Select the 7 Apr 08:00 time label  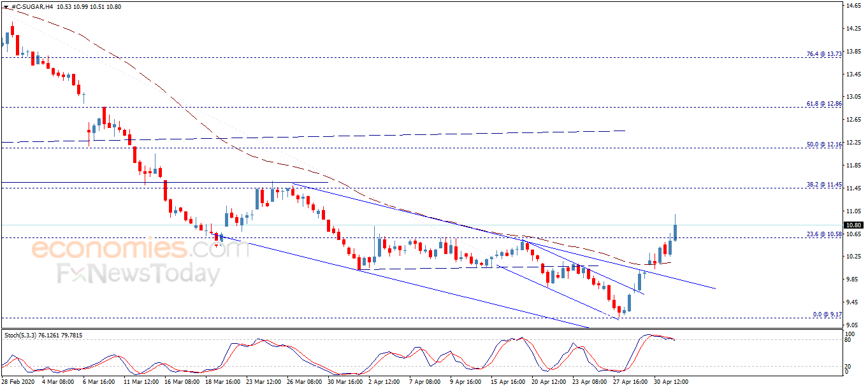coord(425,382)
